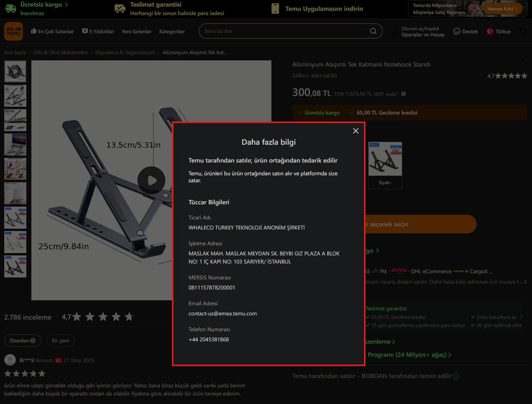Click the Bi***il reviewer name
The image size is (532, 404).
26,360
